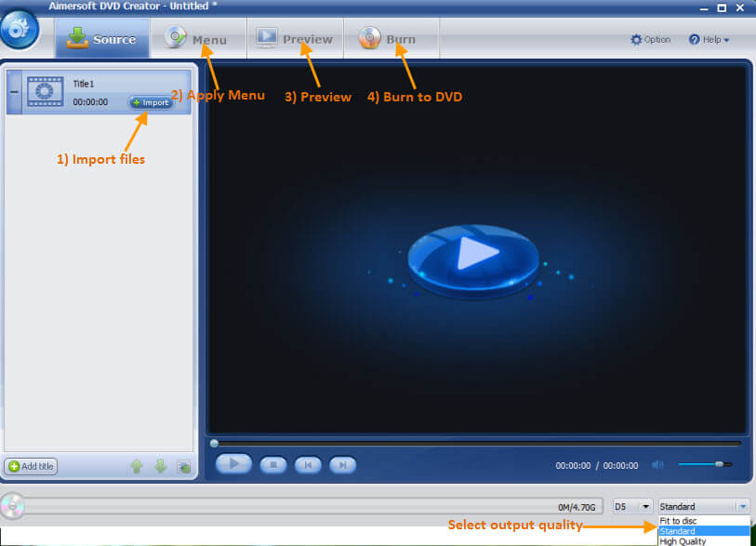The image size is (756, 546).
Task: Move title down with green down arrow
Action: tap(161, 466)
